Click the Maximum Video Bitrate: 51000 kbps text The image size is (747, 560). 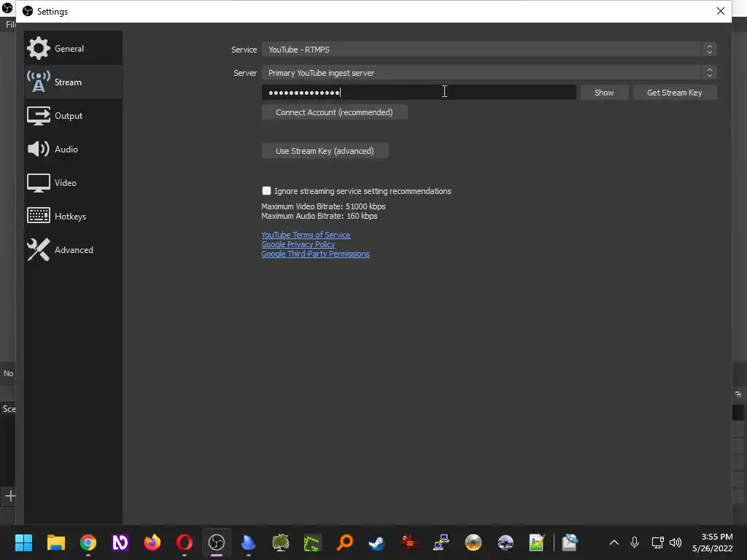(323, 206)
